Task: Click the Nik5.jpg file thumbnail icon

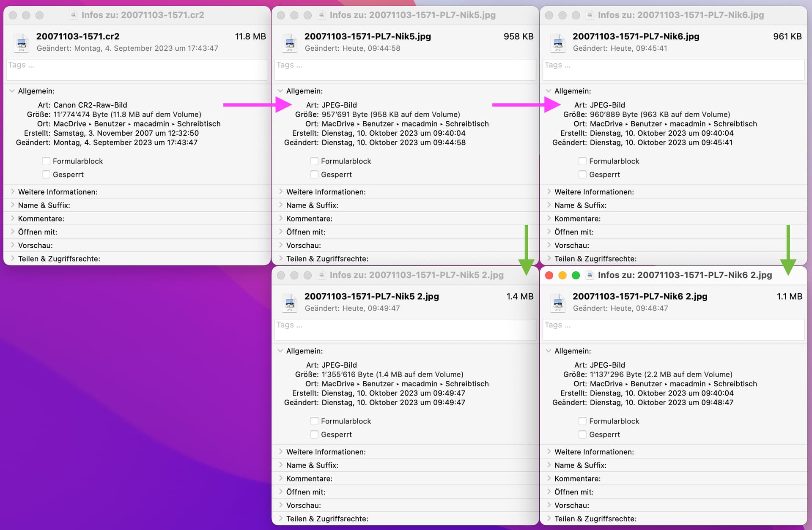Action: [x=290, y=42]
